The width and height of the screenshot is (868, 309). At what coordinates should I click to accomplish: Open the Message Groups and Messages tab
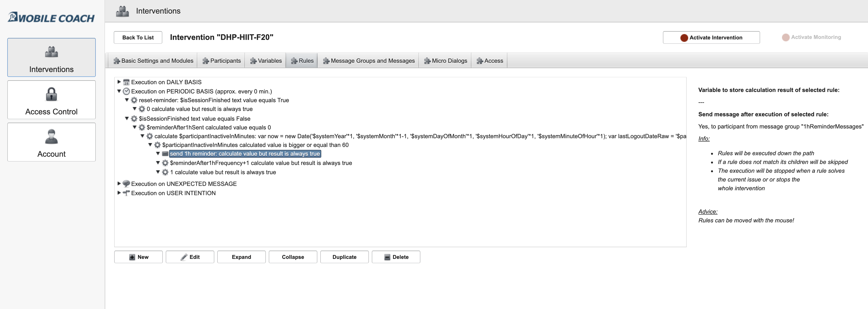(x=372, y=61)
